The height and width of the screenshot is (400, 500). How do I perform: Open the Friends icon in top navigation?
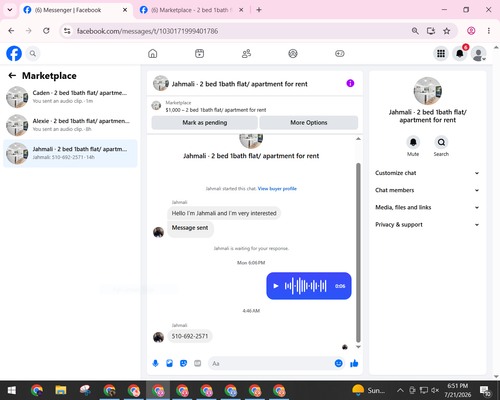(x=246, y=53)
